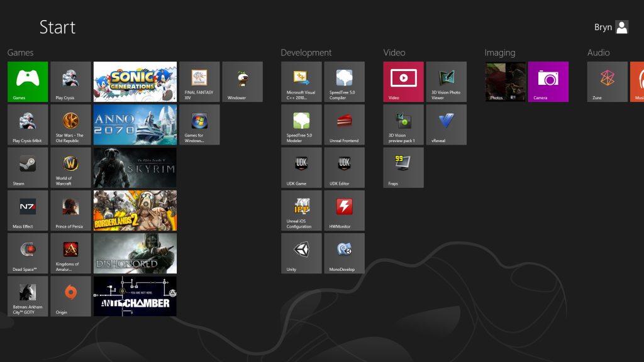The height and width of the screenshot is (362, 644).
Task: Launch the Play Crysis tile
Action: pyautogui.click(x=70, y=82)
